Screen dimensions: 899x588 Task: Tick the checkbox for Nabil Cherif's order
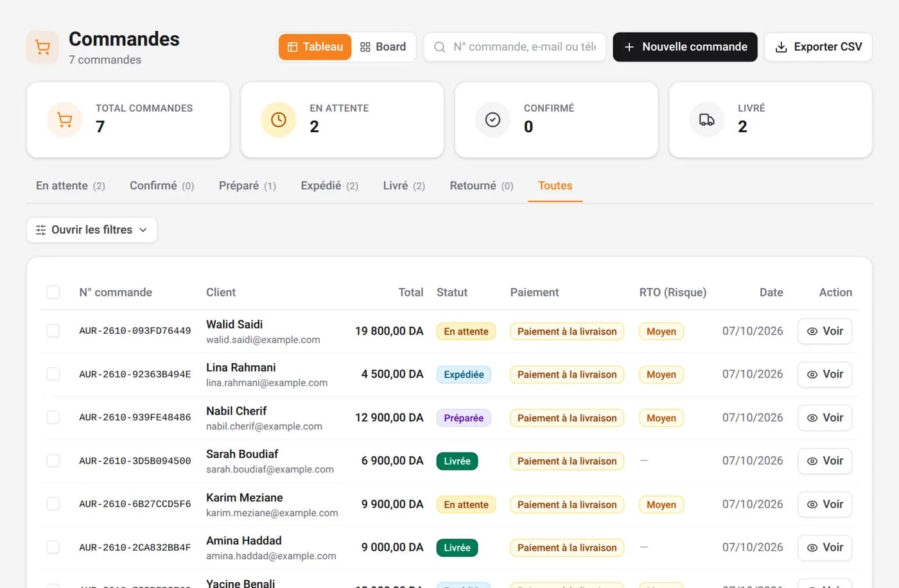(53, 417)
